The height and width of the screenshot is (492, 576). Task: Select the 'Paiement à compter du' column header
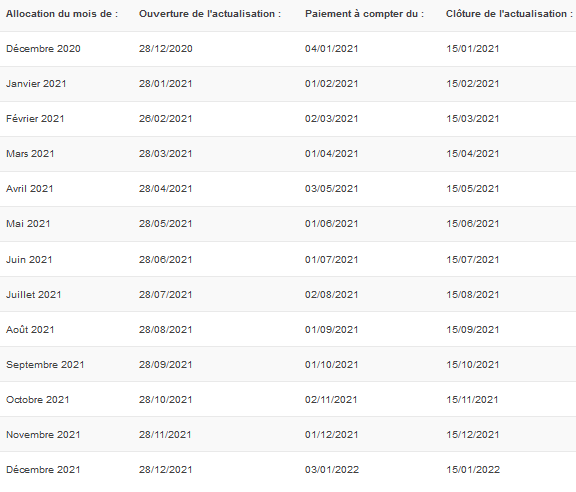click(364, 14)
